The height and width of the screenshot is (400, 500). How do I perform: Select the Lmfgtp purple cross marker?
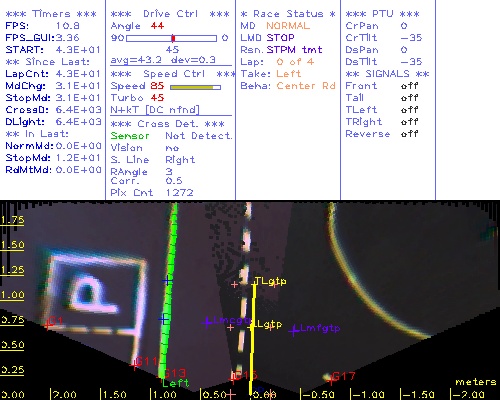coord(294,331)
